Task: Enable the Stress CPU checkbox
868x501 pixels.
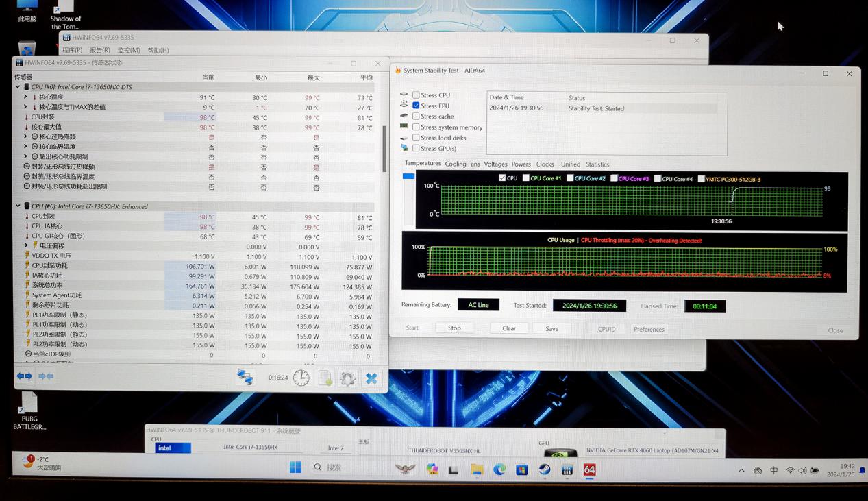Action: point(416,95)
